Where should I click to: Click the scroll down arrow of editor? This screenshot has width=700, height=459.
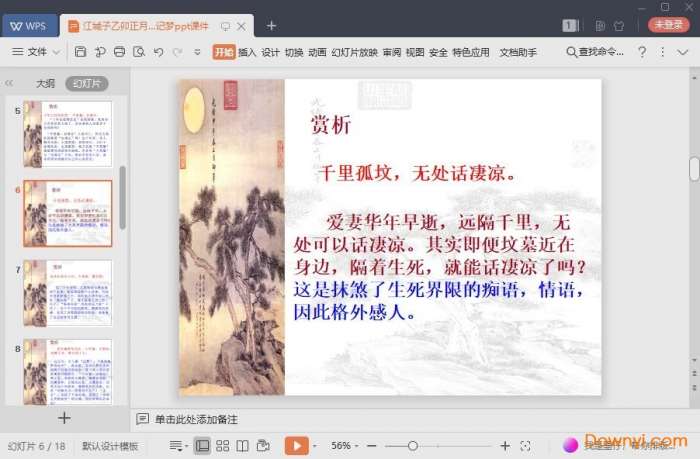click(x=694, y=360)
